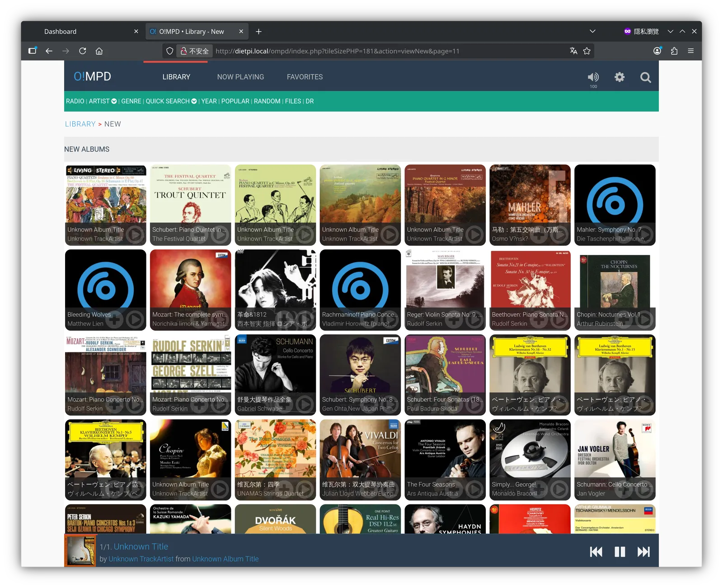Open the YEAR link in submenu
The image size is (723, 588).
(209, 101)
